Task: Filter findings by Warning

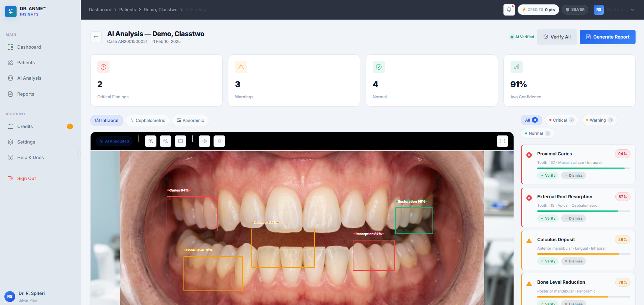Action: (x=600, y=120)
